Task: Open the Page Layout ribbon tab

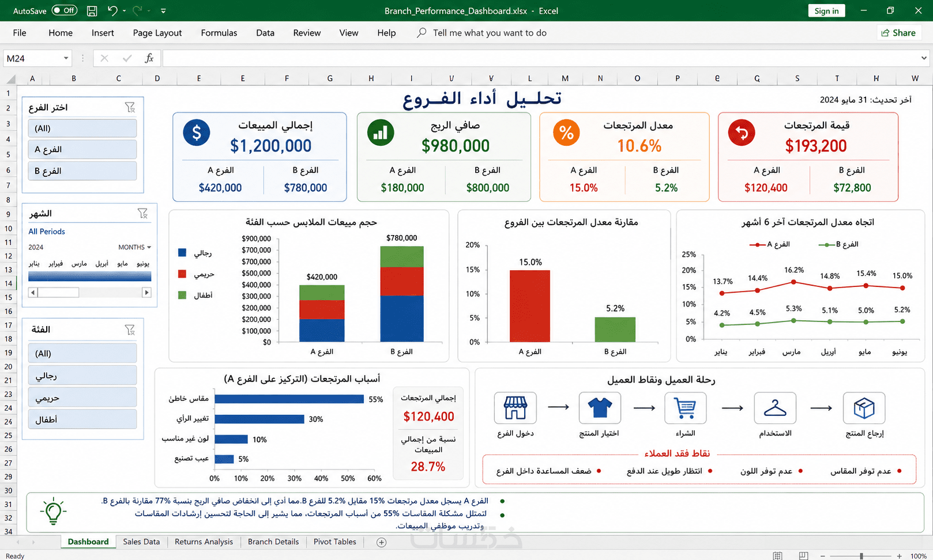Action: (157, 33)
